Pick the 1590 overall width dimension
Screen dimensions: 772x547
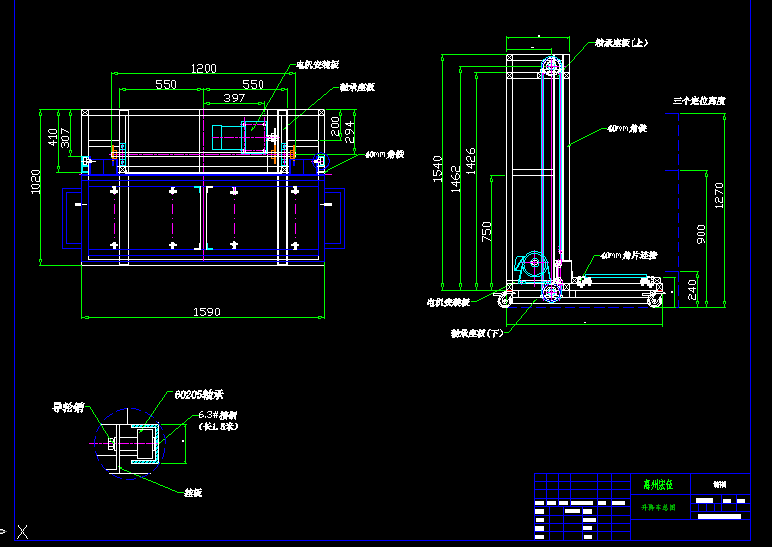(207, 312)
